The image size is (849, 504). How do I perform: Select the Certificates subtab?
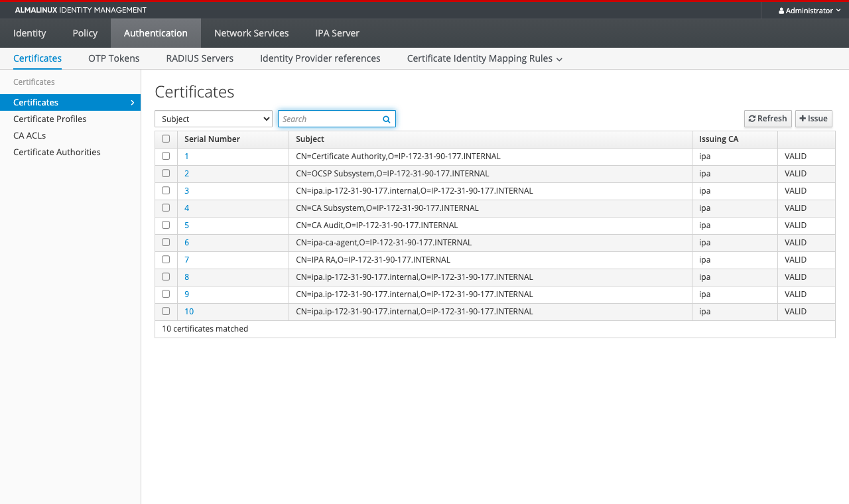click(x=37, y=58)
